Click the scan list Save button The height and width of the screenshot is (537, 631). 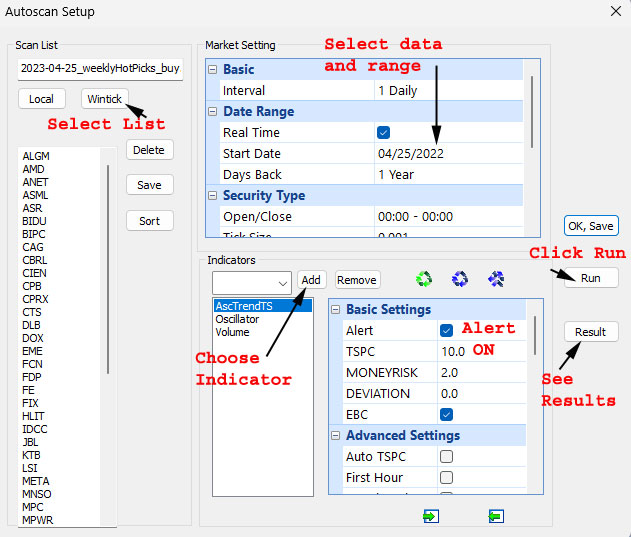[149, 185]
